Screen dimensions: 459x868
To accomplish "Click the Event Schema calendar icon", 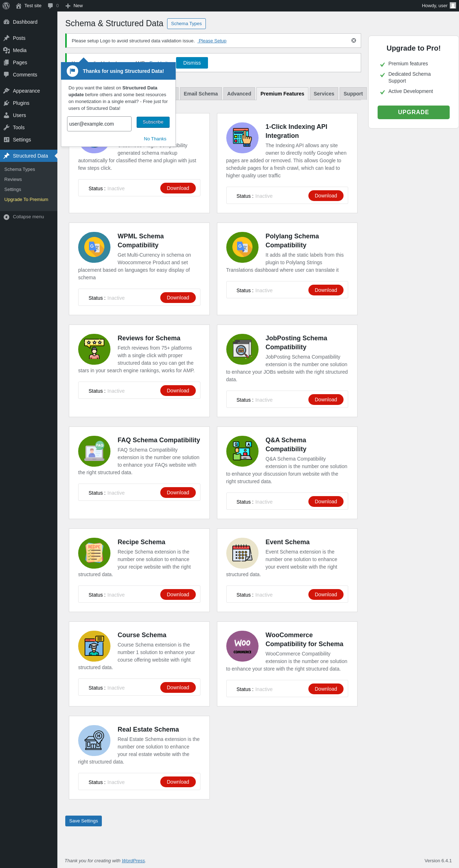I will click(x=242, y=553).
